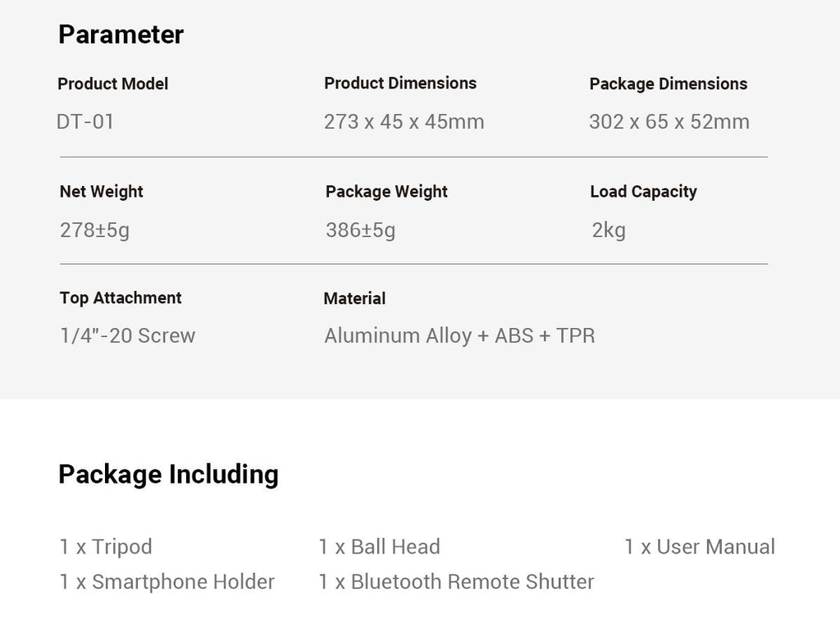The height and width of the screenshot is (628, 840).
Task: Click Aluminum Alloy + ABS + TPR text
Action: pyautogui.click(x=459, y=335)
